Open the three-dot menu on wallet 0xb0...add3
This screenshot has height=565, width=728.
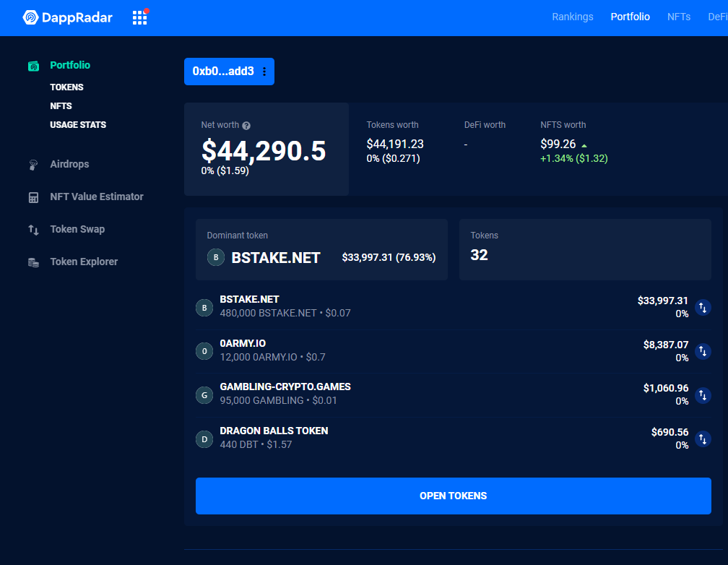[x=264, y=72]
